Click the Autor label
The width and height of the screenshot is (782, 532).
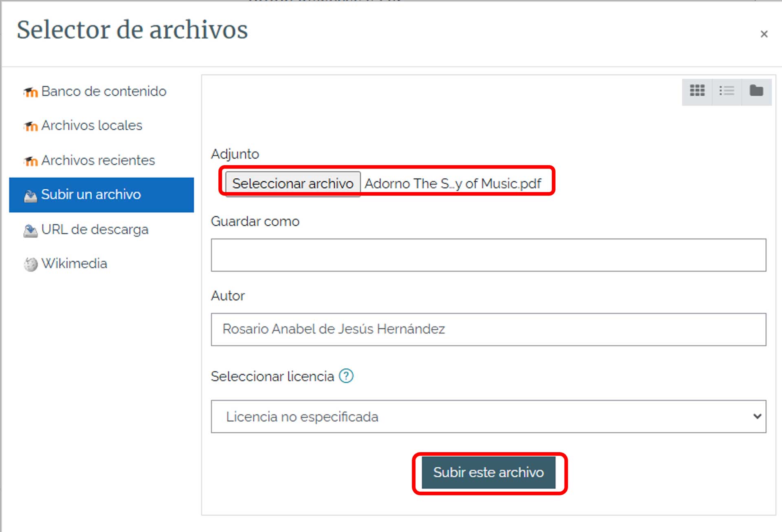[228, 296]
